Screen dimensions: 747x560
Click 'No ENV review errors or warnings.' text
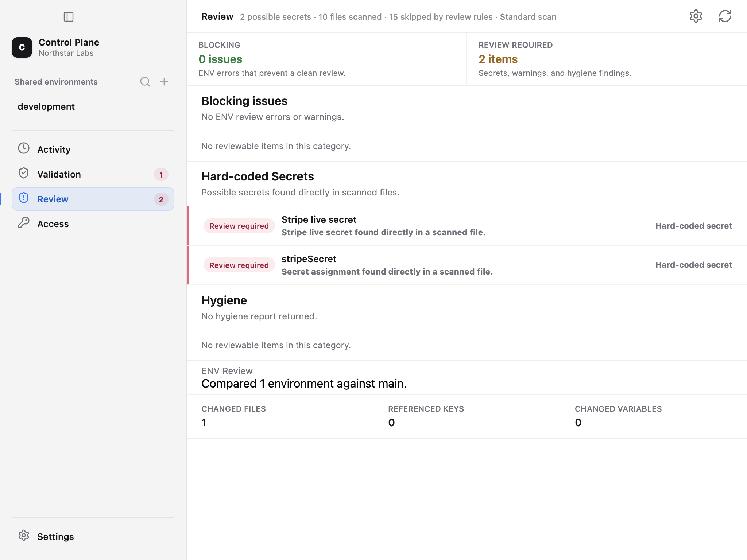pos(272,117)
